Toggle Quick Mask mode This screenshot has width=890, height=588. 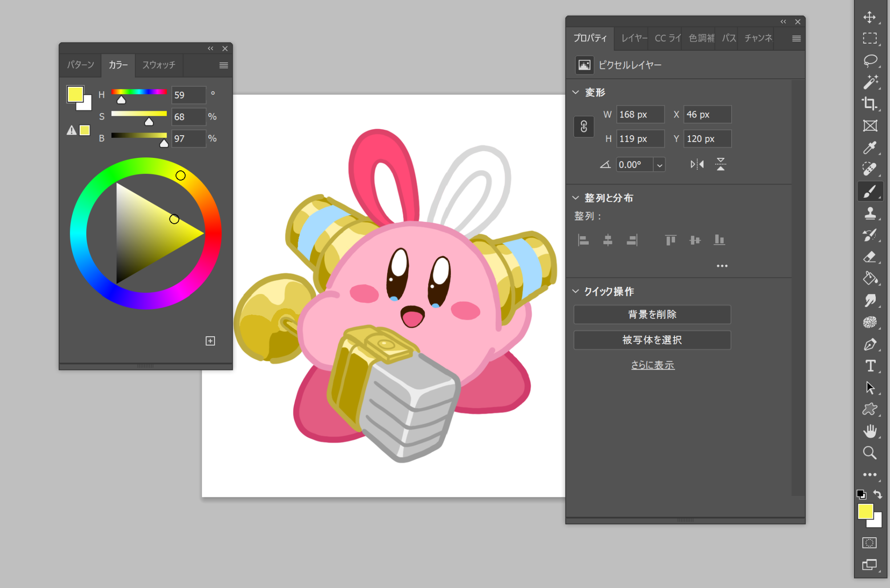point(870,543)
